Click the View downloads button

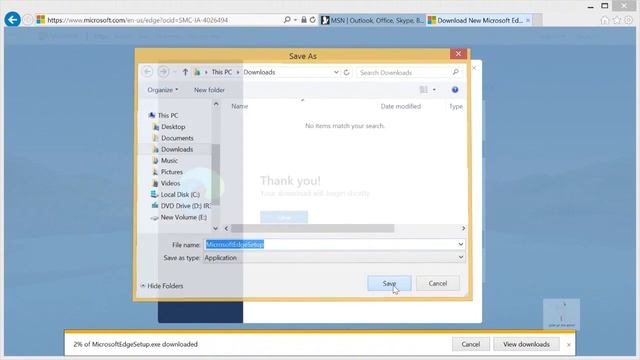[x=526, y=344]
